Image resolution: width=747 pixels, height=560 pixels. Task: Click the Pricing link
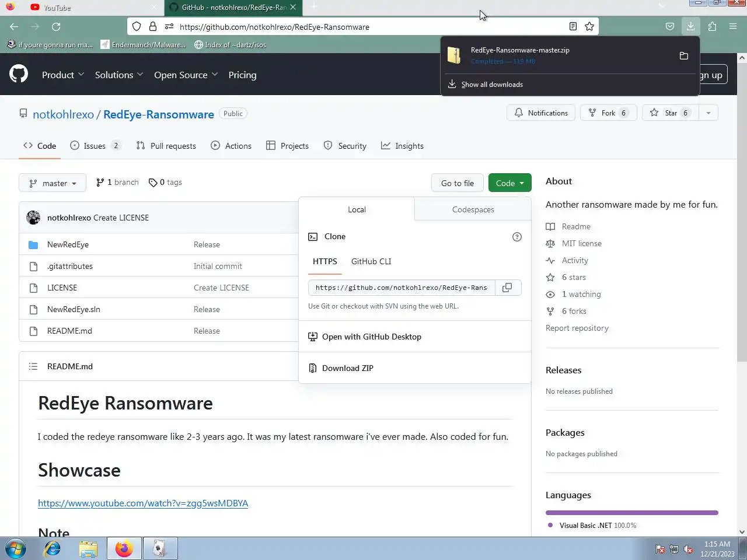[242, 75]
